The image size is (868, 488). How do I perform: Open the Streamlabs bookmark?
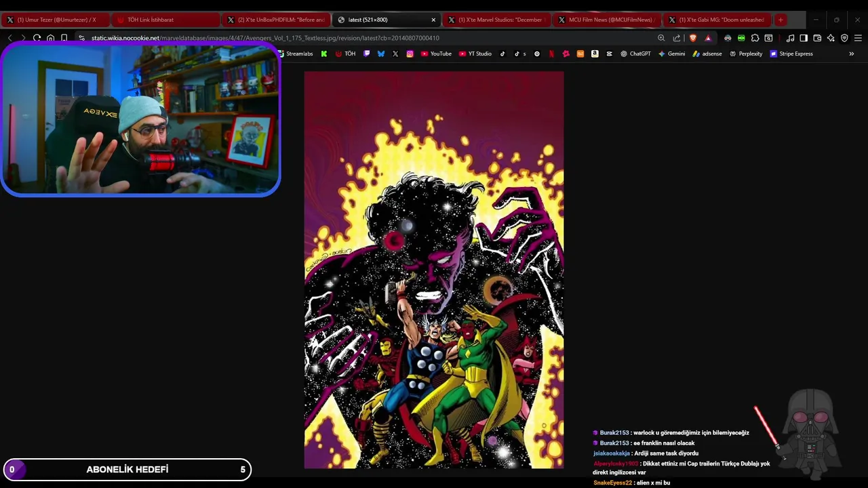[x=296, y=54]
